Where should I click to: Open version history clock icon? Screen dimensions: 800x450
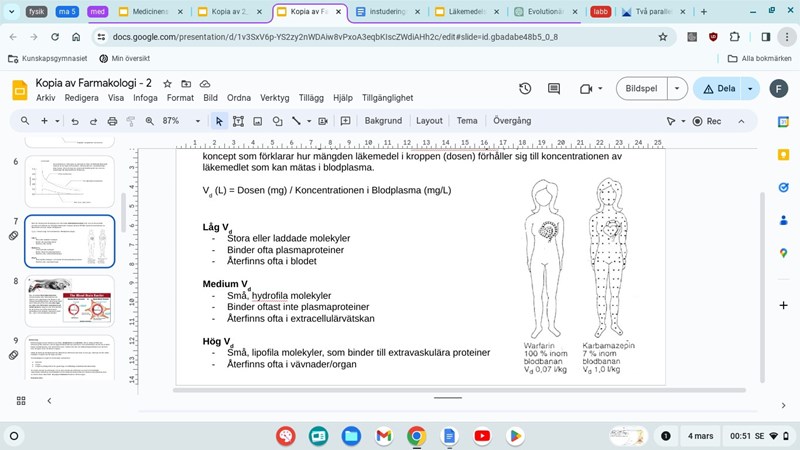[525, 89]
